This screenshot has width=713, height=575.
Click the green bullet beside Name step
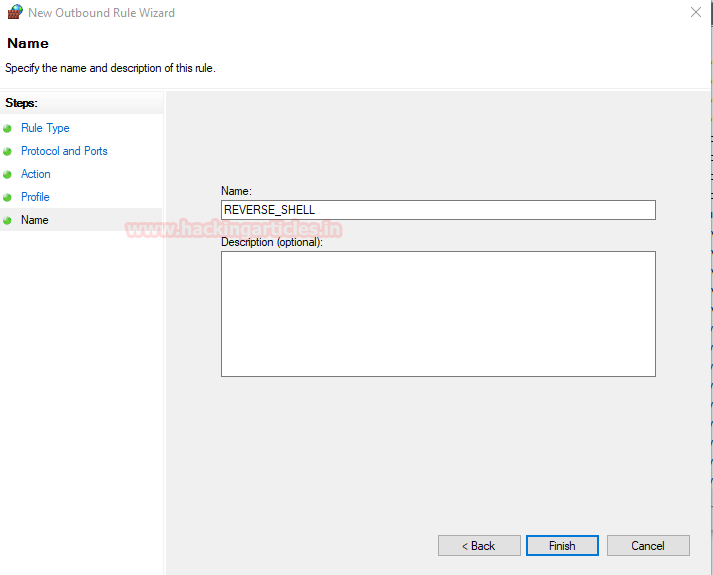pyautogui.click(x=7, y=220)
